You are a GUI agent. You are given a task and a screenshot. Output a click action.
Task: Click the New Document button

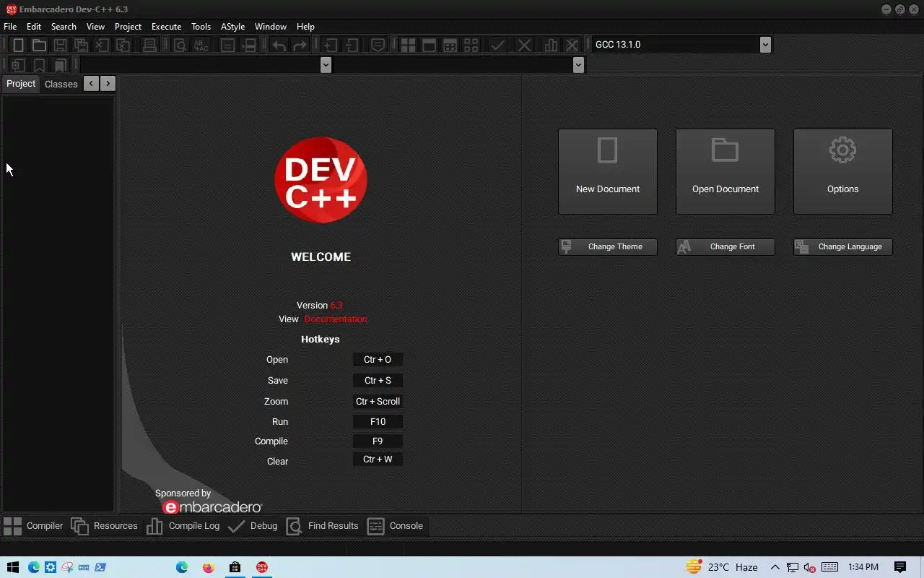[x=608, y=171]
